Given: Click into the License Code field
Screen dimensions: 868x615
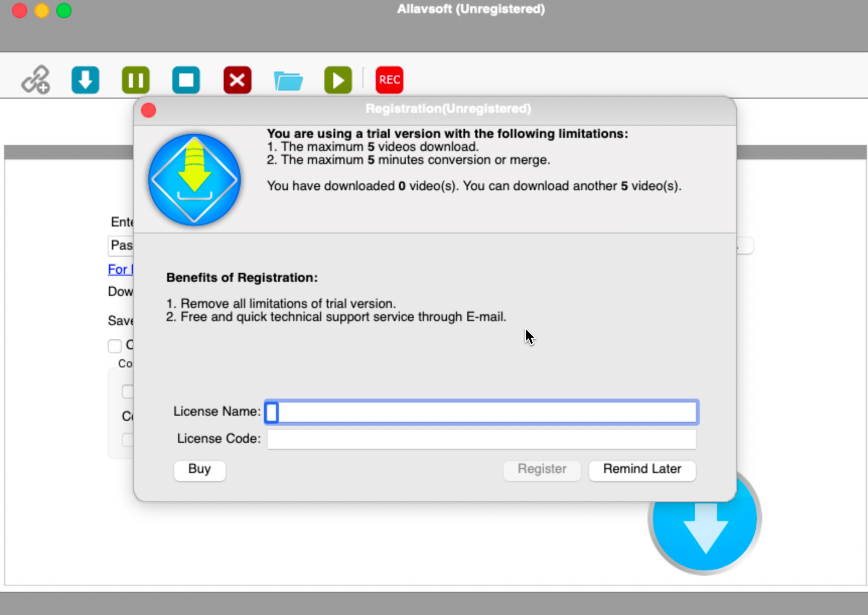Looking at the screenshot, I should pyautogui.click(x=481, y=439).
